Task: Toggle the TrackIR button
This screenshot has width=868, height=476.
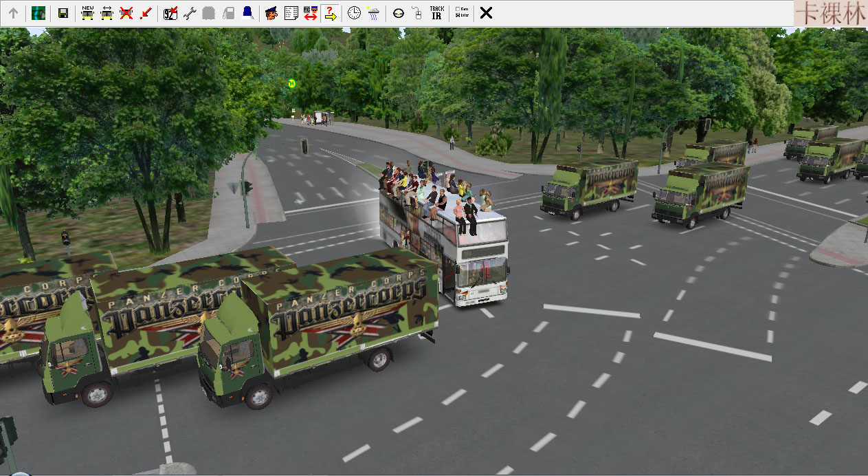Action: pos(436,13)
